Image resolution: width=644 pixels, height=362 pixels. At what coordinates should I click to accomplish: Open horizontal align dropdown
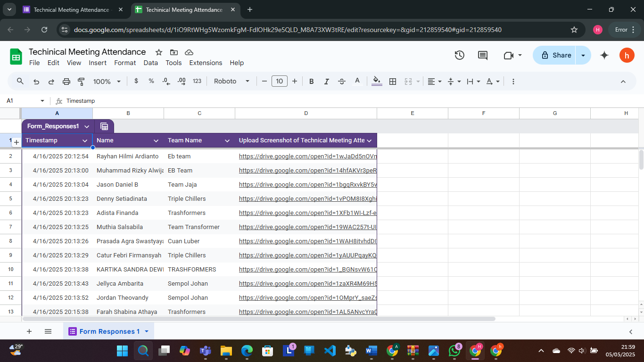[x=435, y=82]
